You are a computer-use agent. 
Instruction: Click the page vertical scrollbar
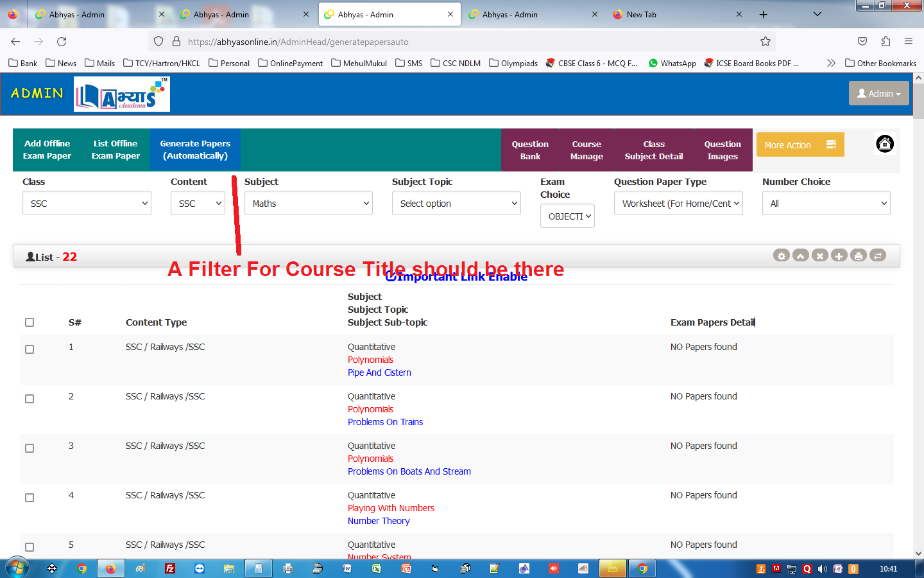(x=918, y=321)
